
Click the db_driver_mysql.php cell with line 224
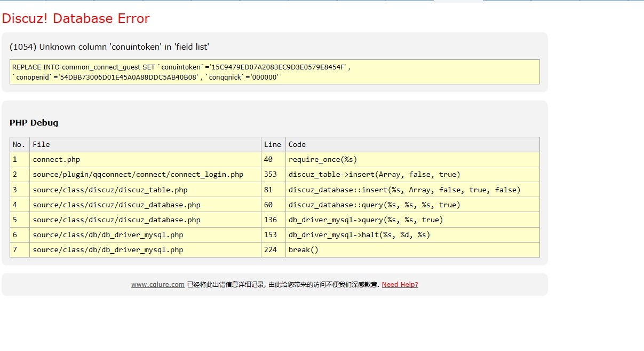(x=108, y=249)
